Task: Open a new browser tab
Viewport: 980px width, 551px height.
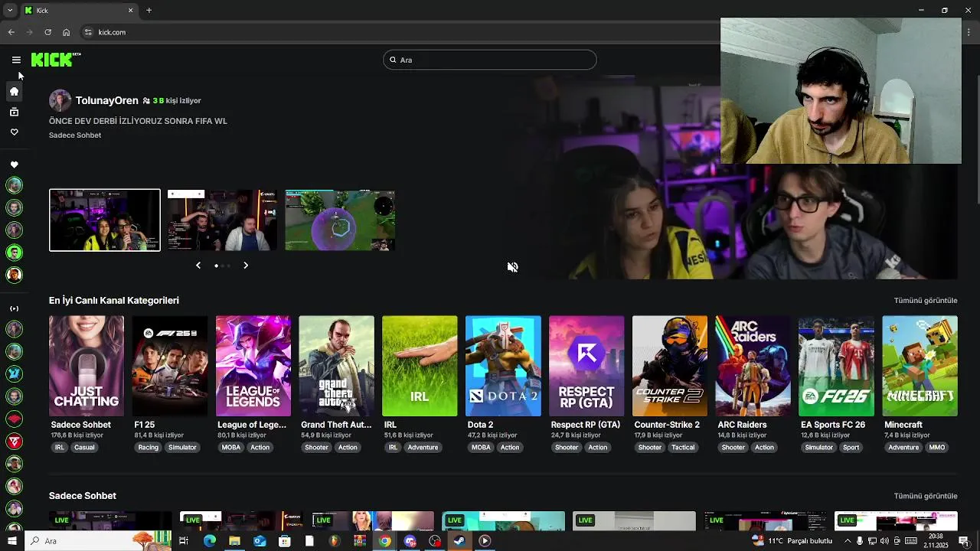Action: (149, 11)
